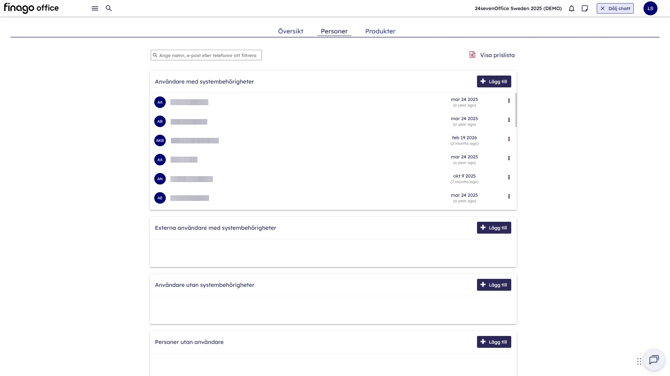Click the AN user avatar
This screenshot has width=670, height=376.
point(160,179)
